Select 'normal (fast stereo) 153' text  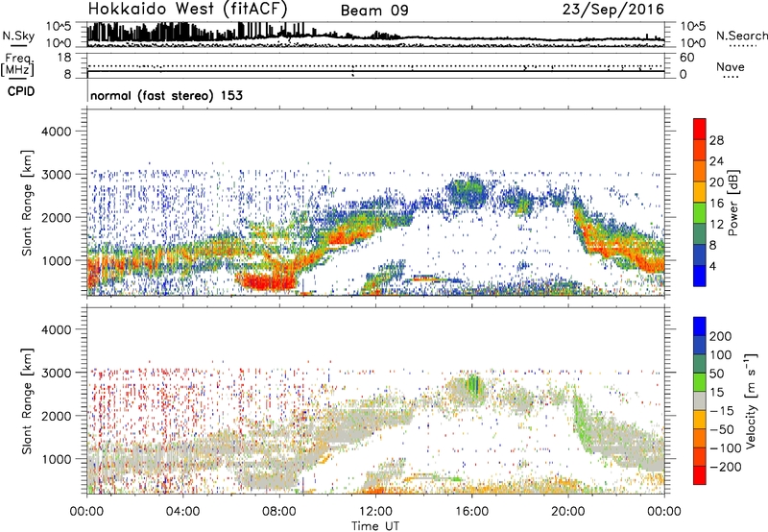[166, 95]
